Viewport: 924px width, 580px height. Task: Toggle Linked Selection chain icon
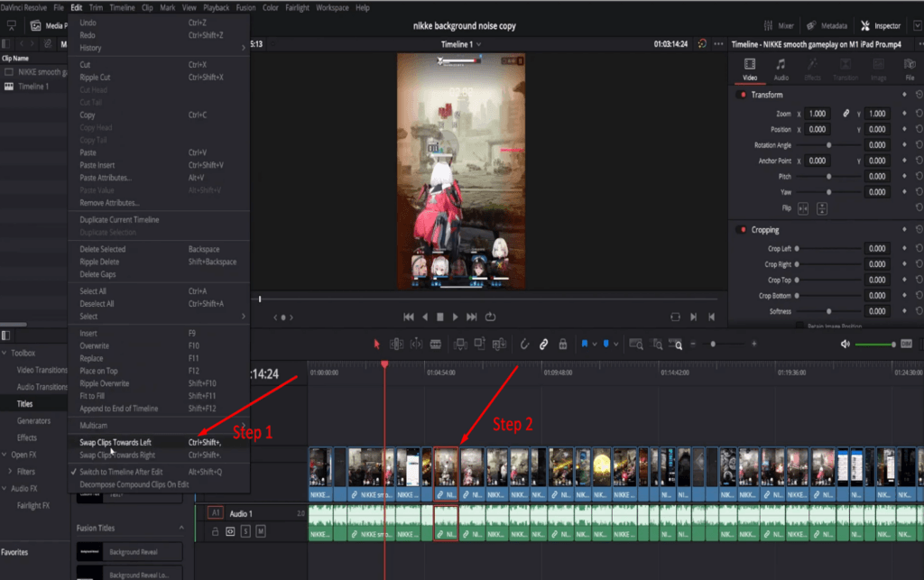point(543,345)
